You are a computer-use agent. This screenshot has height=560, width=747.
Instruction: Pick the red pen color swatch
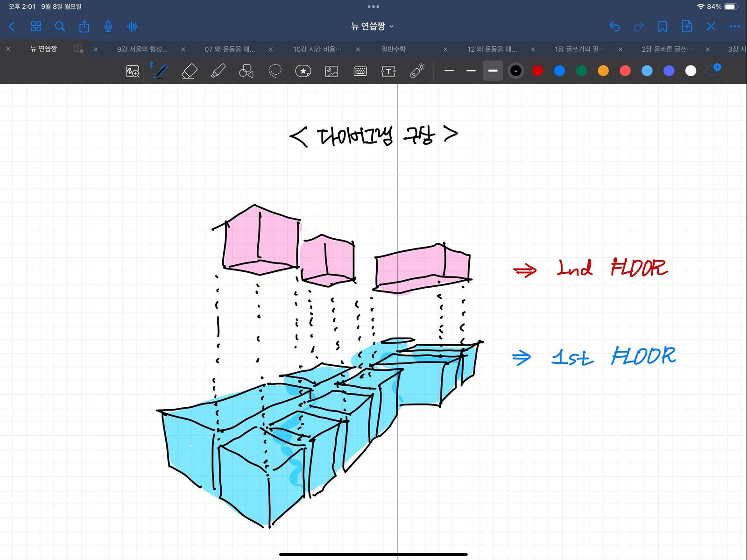click(x=538, y=71)
